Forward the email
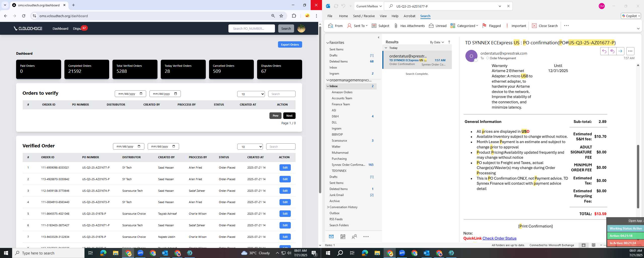 point(620,51)
